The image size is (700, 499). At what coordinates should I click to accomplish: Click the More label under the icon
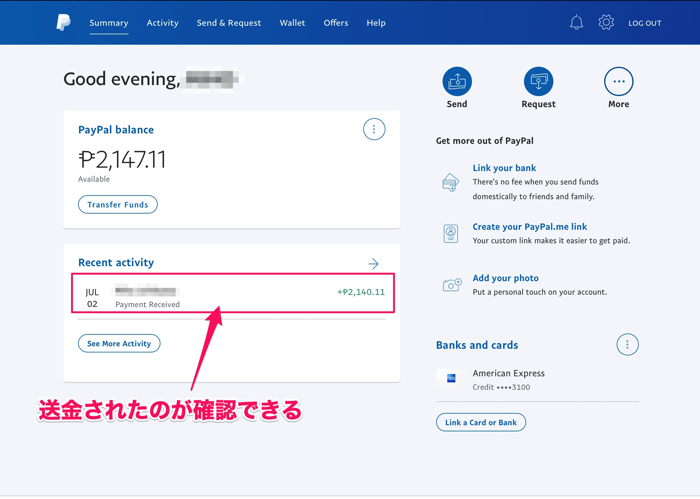[x=618, y=104]
